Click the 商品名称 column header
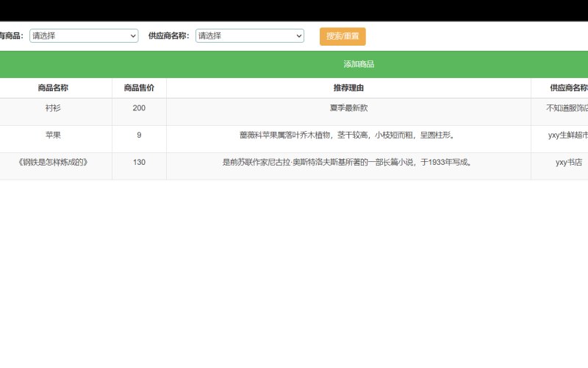 53,88
